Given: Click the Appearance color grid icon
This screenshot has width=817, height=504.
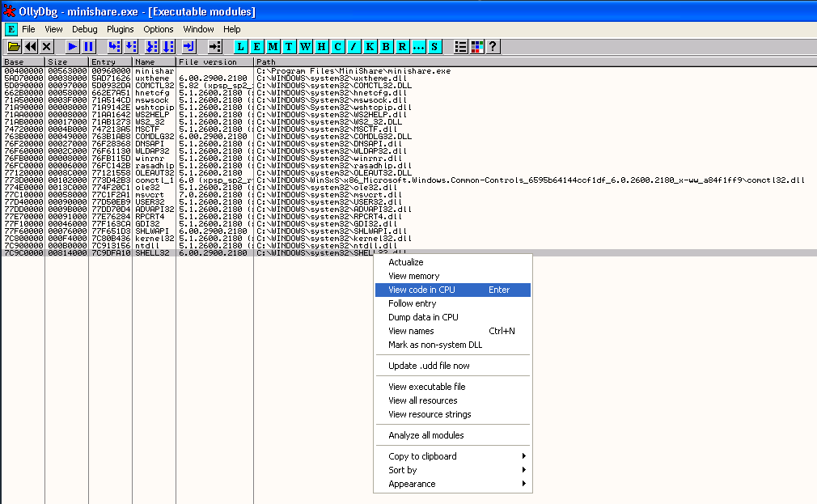Looking at the screenshot, I should tap(476, 47).
